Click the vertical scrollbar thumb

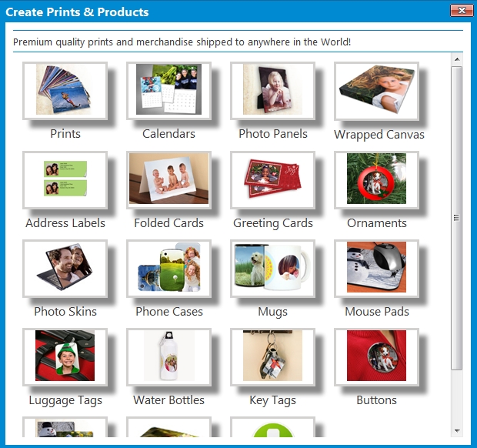(x=457, y=218)
